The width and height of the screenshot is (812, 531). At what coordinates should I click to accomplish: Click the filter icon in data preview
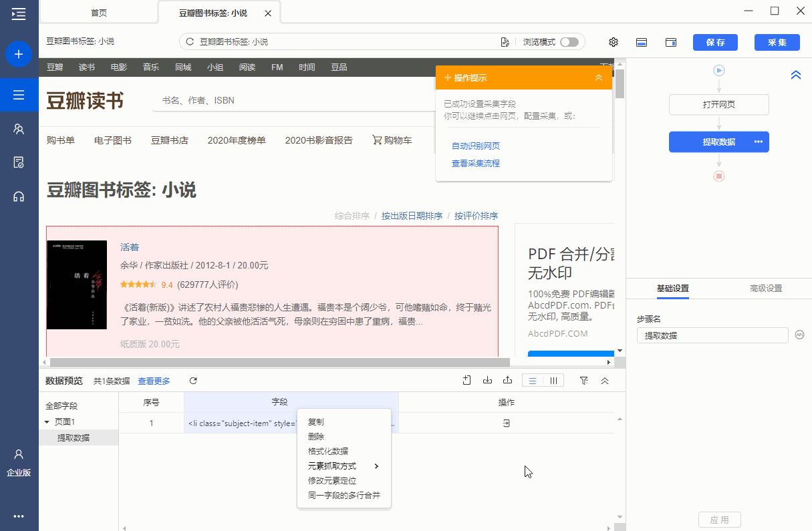(584, 381)
